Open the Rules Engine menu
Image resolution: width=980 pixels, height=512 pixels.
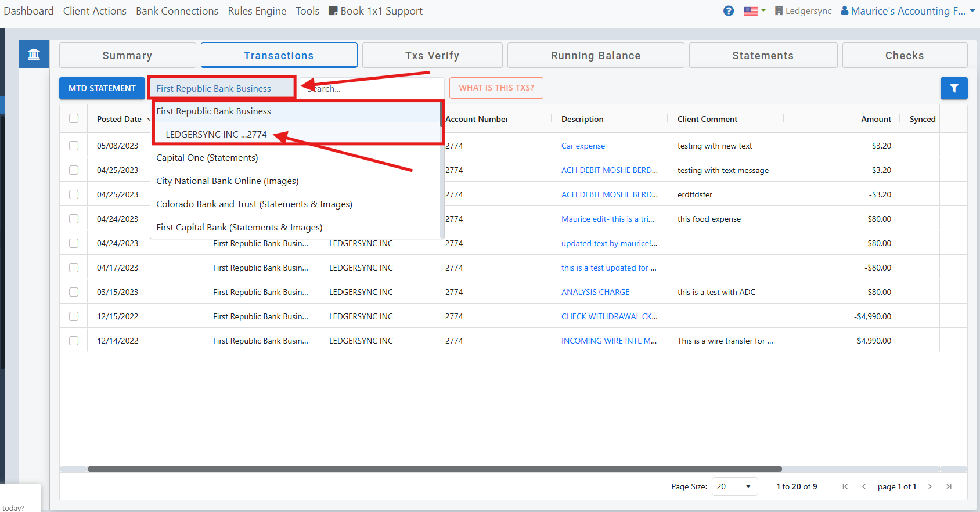pyautogui.click(x=257, y=11)
